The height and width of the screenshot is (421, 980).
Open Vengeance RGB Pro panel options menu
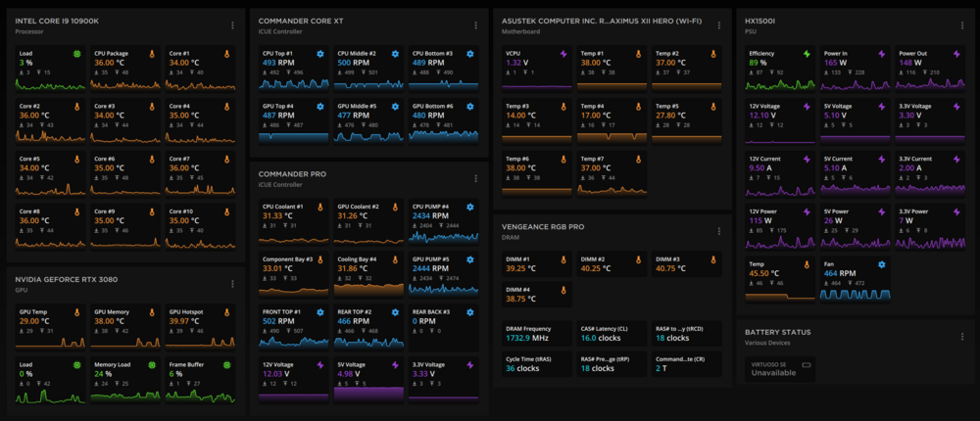(718, 232)
